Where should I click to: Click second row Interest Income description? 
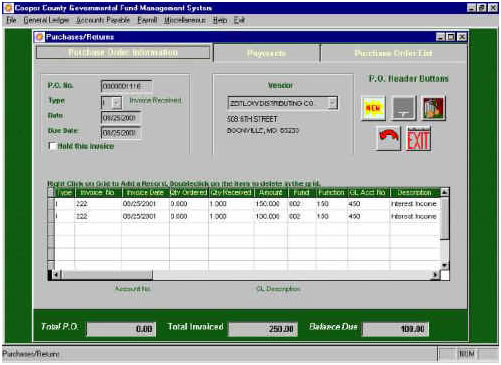(414, 216)
